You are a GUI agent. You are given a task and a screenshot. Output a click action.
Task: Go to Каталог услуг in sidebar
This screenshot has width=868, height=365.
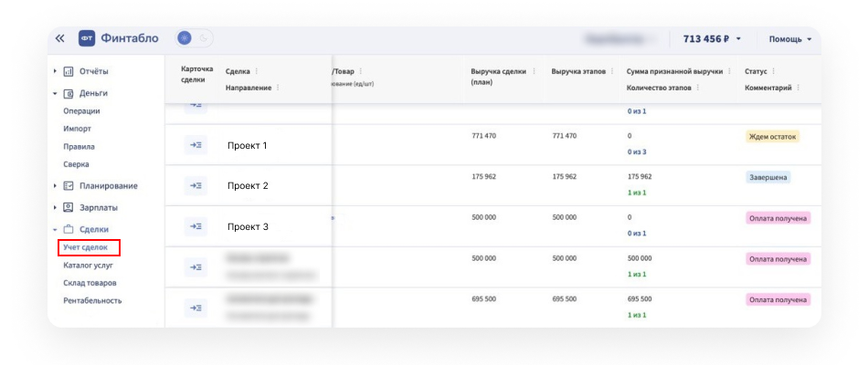(x=88, y=266)
